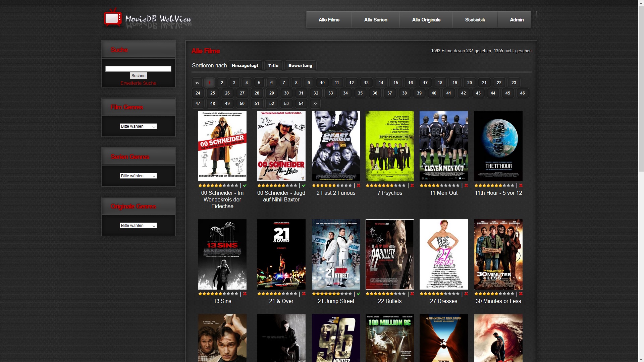
Task: Toggle seen marker of 13 Sins
Action: coord(245,294)
